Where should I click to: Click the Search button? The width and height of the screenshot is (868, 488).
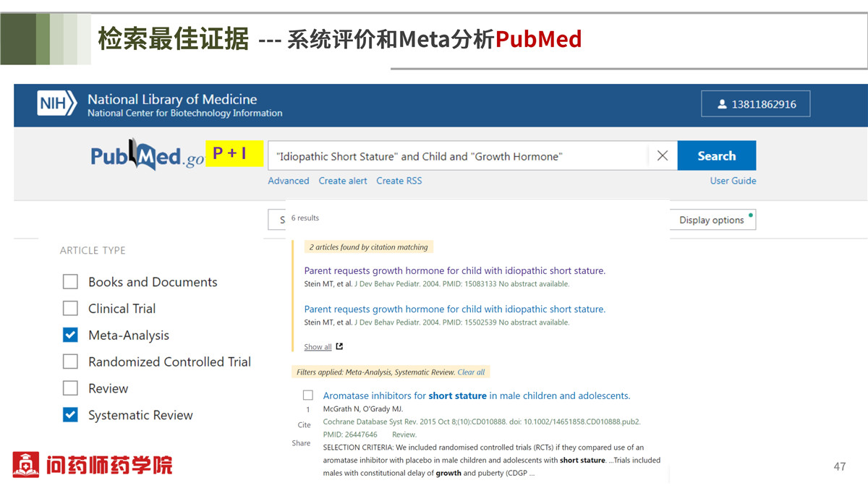(716, 155)
